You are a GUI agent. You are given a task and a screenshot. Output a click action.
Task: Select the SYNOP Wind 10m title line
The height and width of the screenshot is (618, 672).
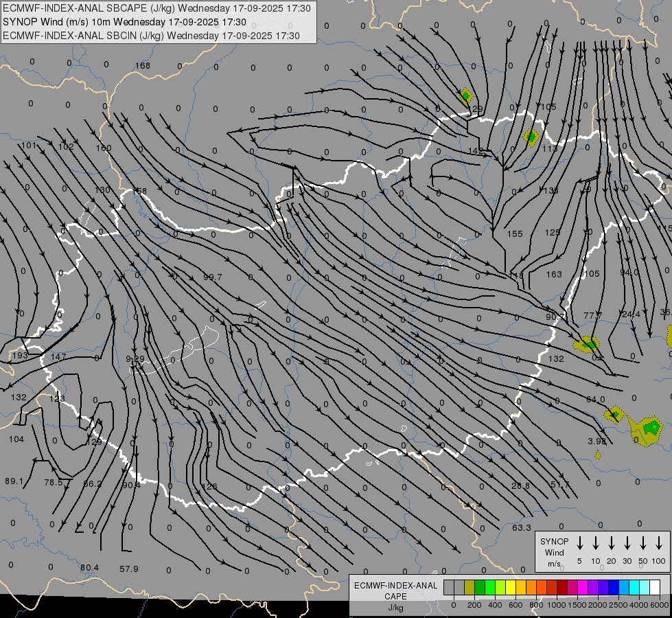coord(124,22)
